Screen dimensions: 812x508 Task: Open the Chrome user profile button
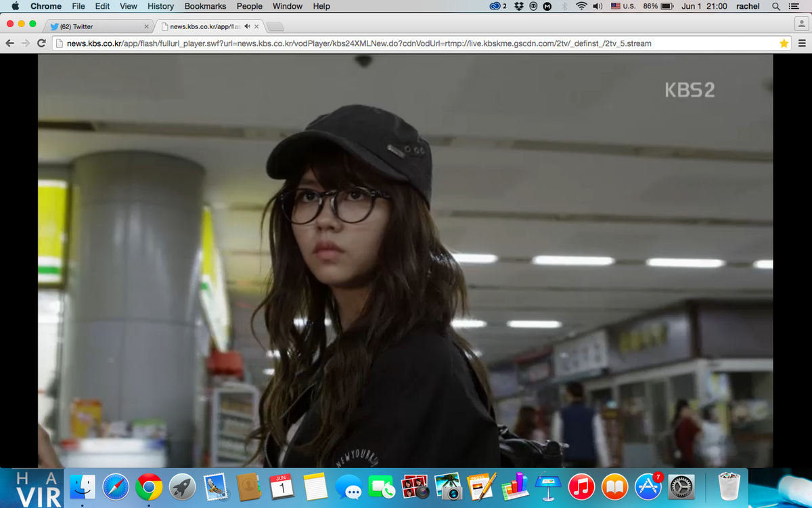click(800, 24)
